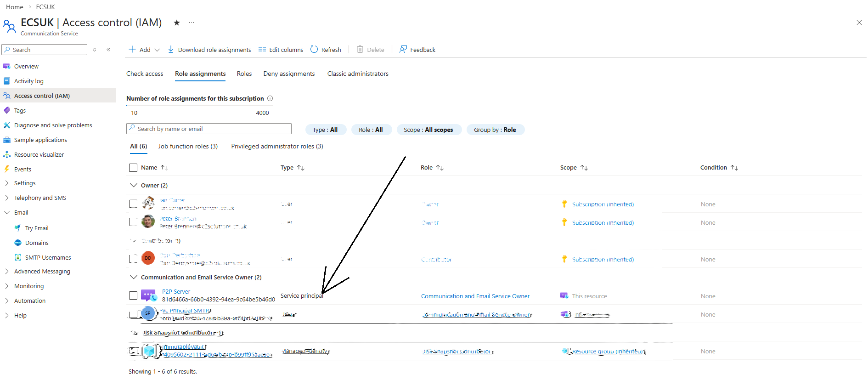Show info tooltip for number of role assignments
Viewport: 868px width, 386px height.
[x=270, y=98]
